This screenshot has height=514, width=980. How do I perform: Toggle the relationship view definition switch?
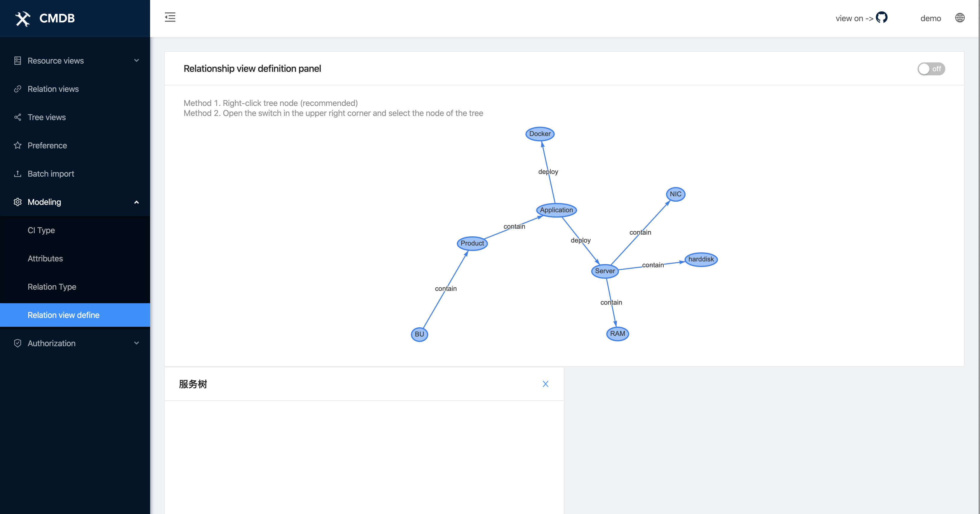[931, 69]
